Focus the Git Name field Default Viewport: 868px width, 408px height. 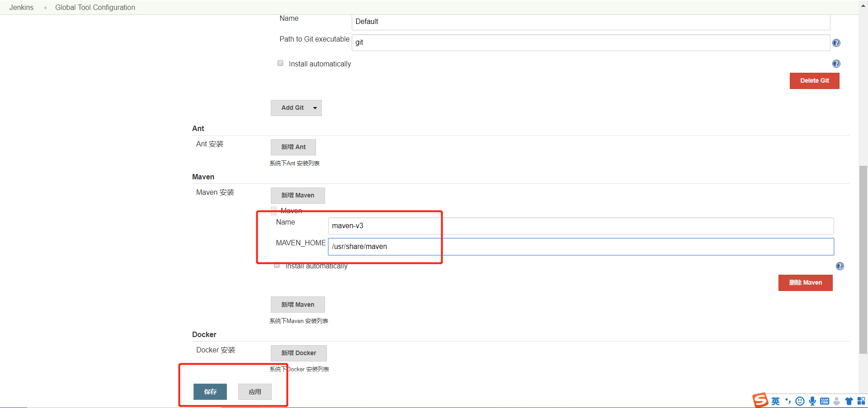(x=591, y=22)
